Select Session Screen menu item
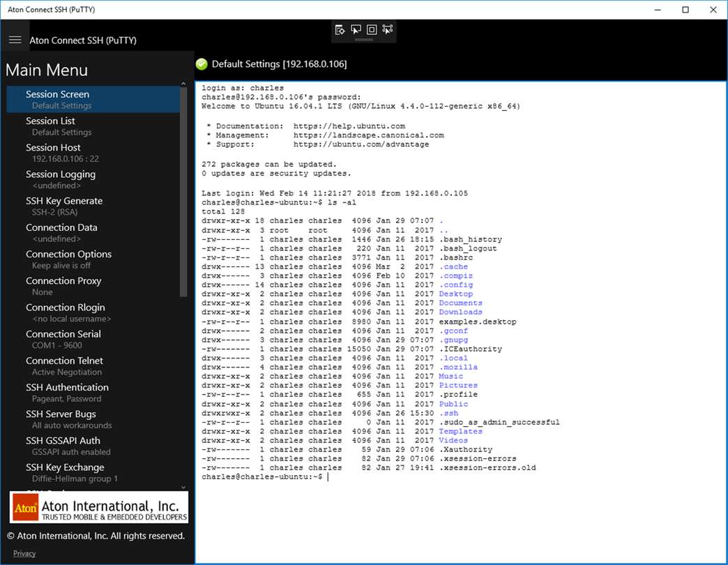The height and width of the screenshot is (565, 728). click(93, 99)
